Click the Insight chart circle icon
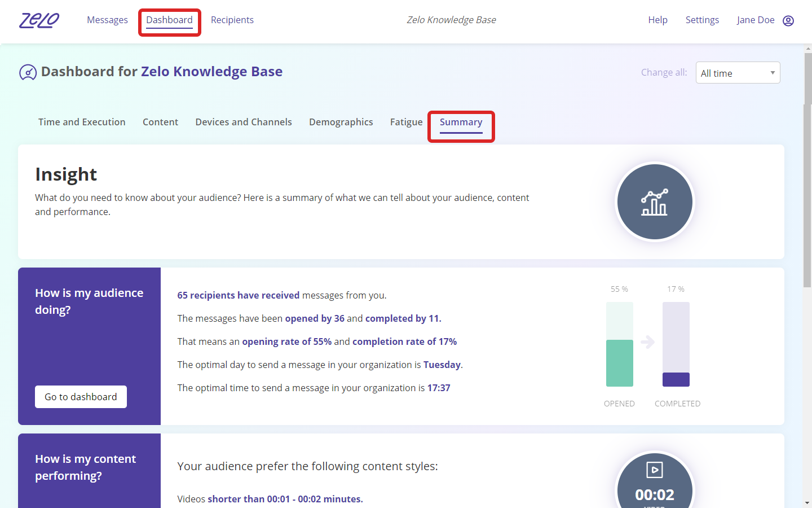The height and width of the screenshot is (508, 812). pos(654,202)
